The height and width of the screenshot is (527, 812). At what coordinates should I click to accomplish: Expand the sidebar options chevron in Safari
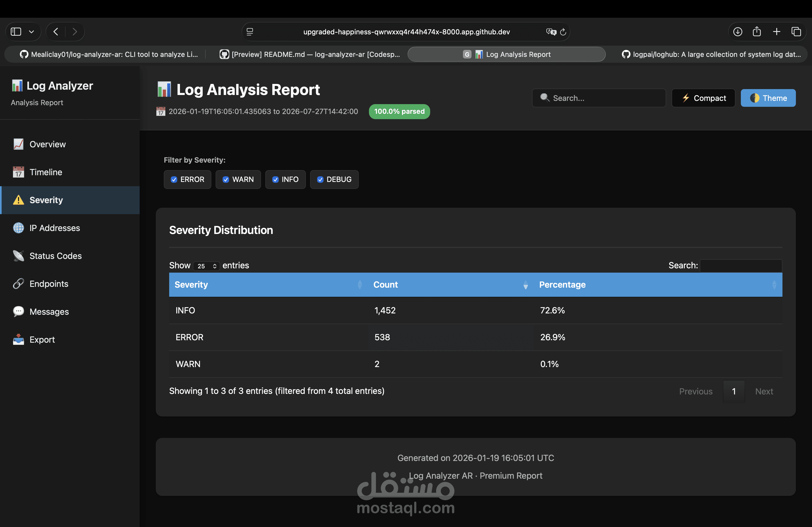point(31,32)
